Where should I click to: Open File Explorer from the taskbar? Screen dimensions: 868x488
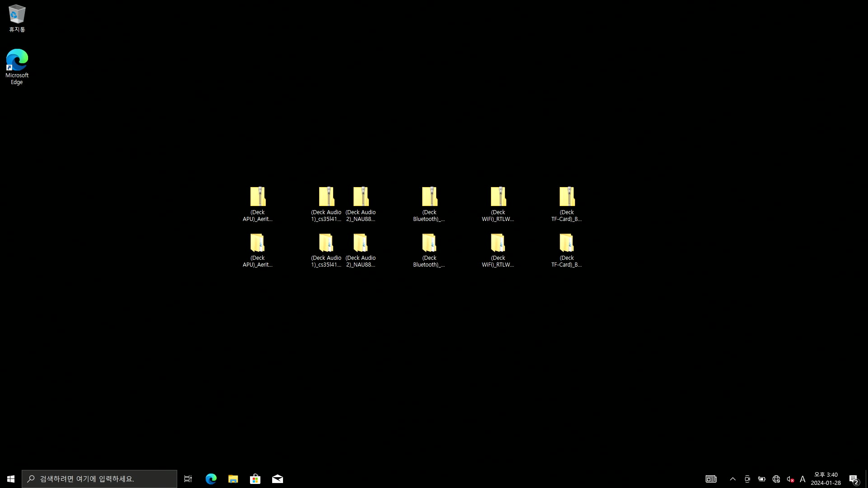(x=233, y=479)
